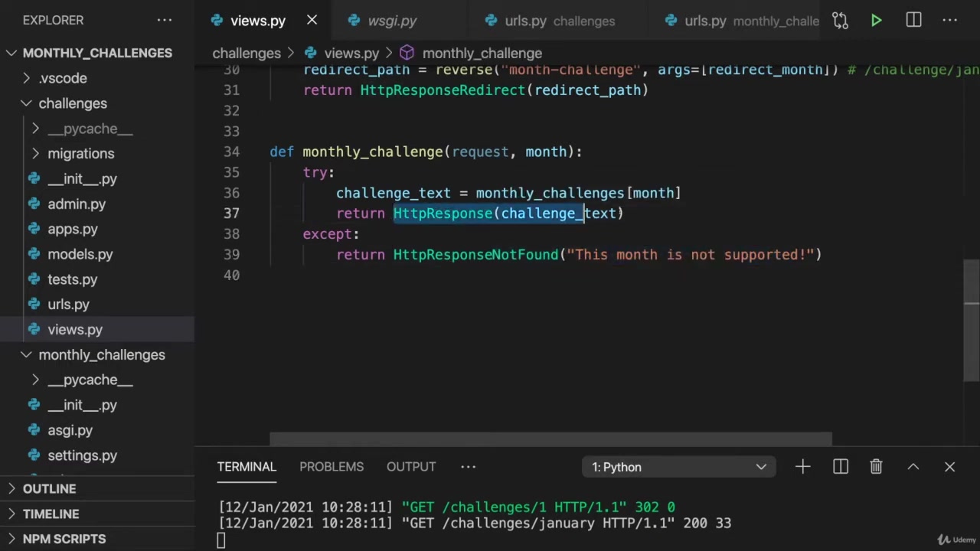Expand the migrations folder
Screen dimensions: 980x551
tap(80, 154)
